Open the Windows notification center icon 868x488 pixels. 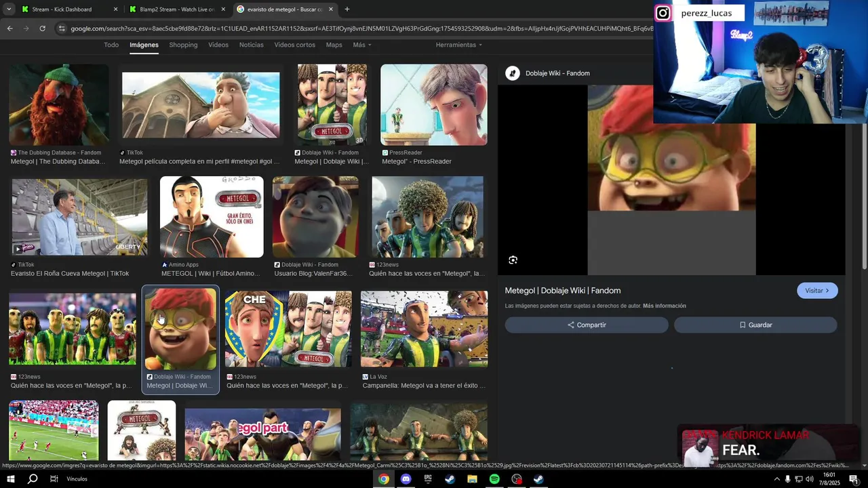854,479
